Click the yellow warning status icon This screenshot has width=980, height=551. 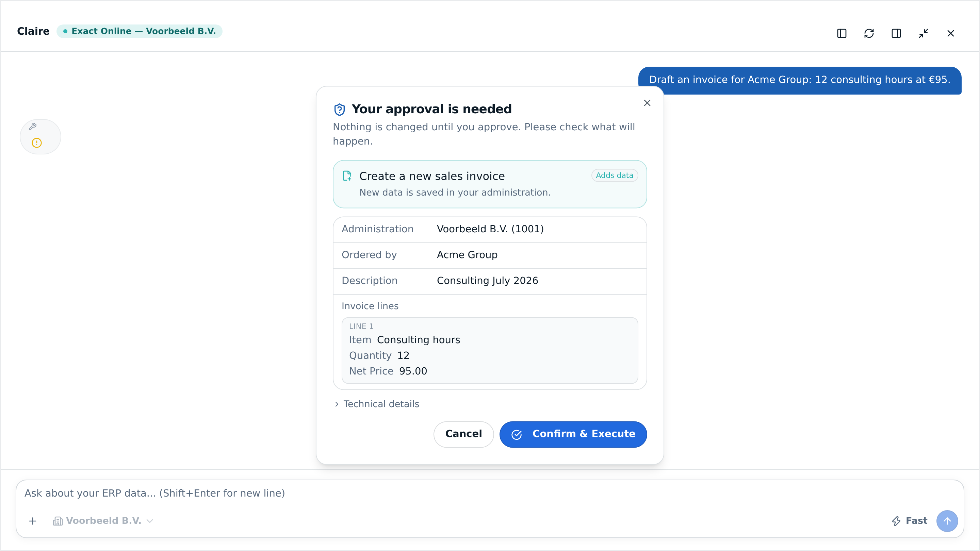(x=36, y=143)
